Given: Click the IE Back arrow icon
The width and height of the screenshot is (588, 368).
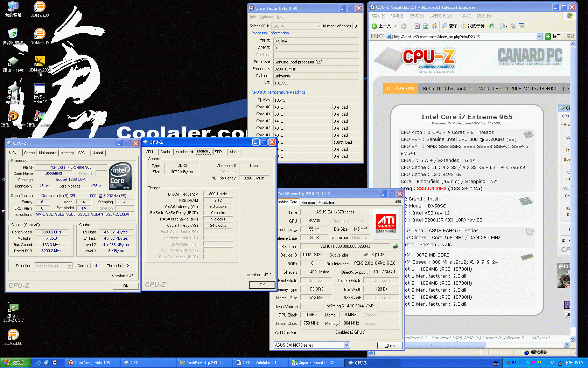Looking at the screenshot, I should click(x=374, y=26).
